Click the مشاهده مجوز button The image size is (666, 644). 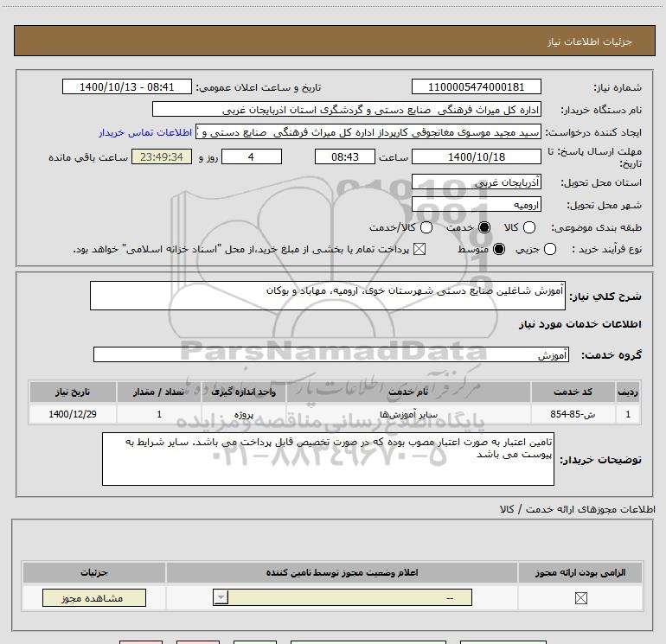[94, 597]
